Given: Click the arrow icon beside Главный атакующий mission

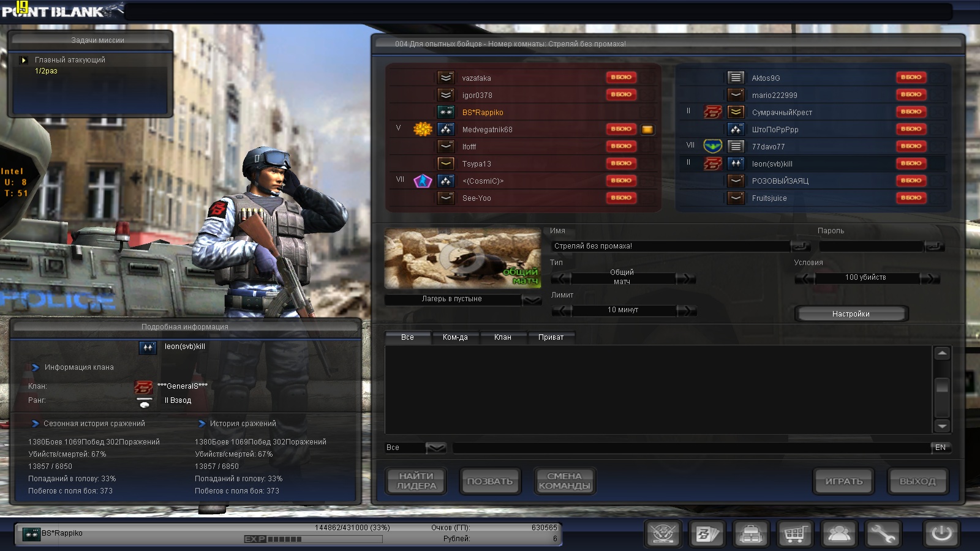Looking at the screenshot, I should pos(24,60).
